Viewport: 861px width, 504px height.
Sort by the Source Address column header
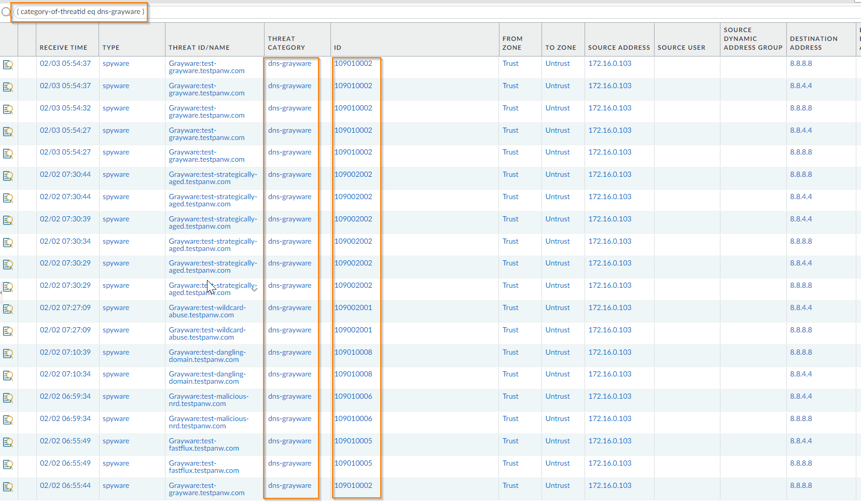[618, 47]
